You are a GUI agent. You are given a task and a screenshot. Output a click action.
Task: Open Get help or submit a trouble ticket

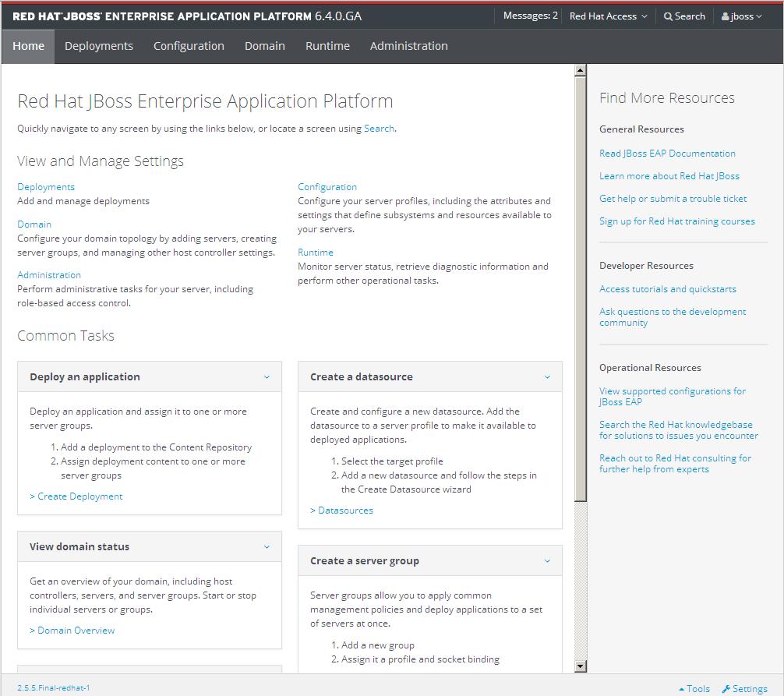(x=673, y=199)
